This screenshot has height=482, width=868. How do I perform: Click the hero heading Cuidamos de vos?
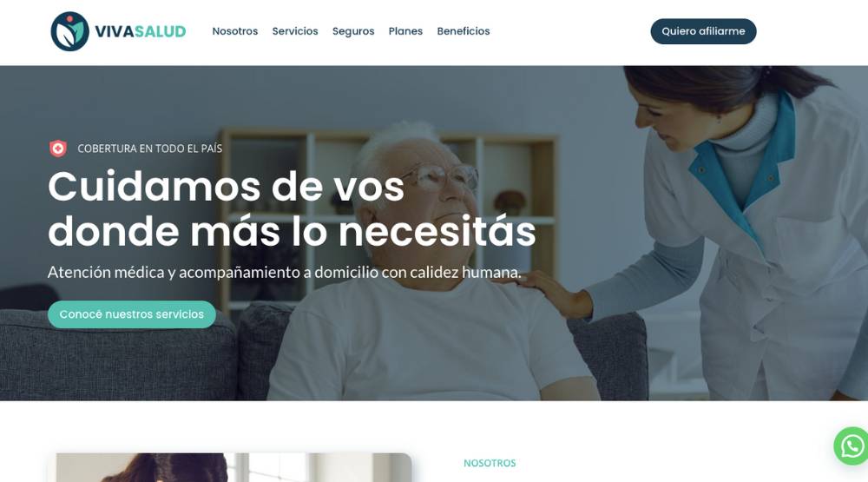tap(226, 187)
